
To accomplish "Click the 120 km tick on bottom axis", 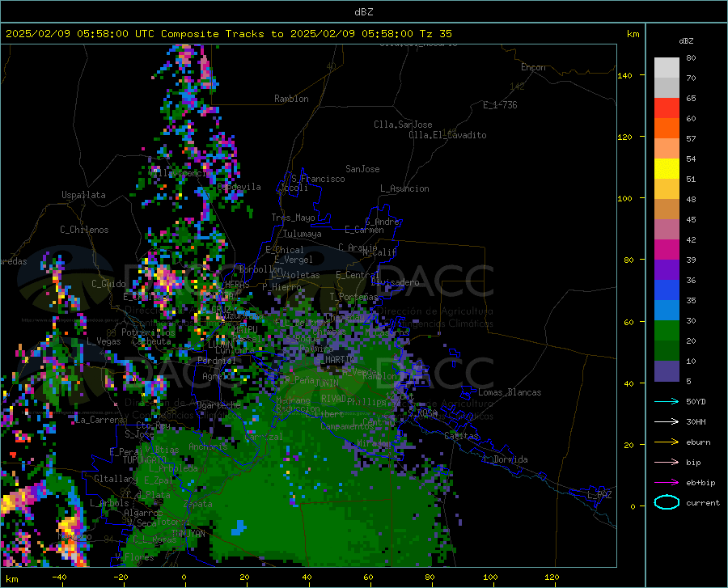I will tap(552, 577).
